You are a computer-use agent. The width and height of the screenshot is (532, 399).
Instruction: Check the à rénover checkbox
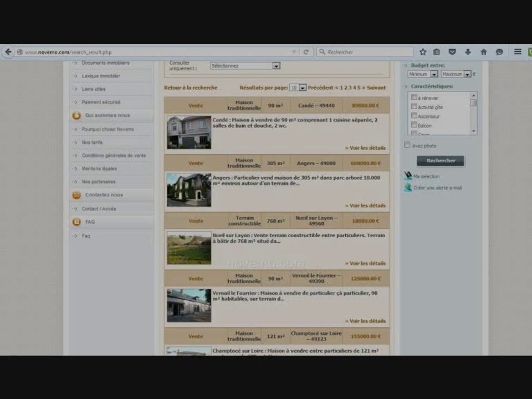tap(414, 98)
